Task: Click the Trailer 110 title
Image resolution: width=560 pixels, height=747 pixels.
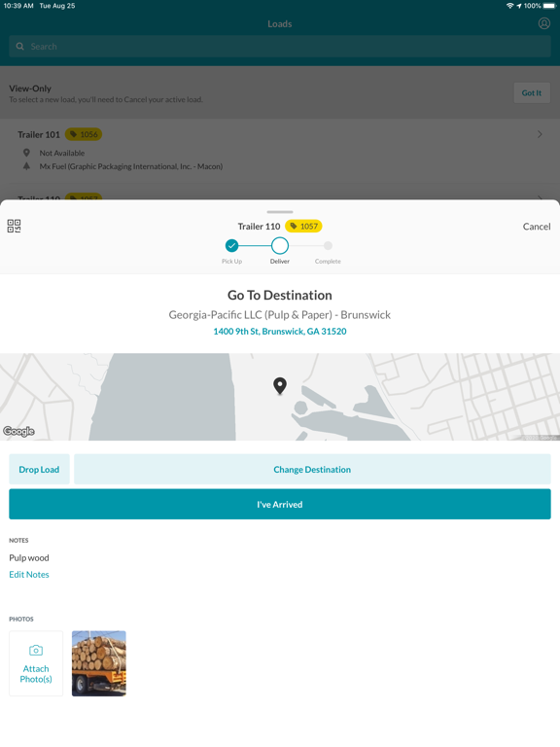Action: point(259,227)
